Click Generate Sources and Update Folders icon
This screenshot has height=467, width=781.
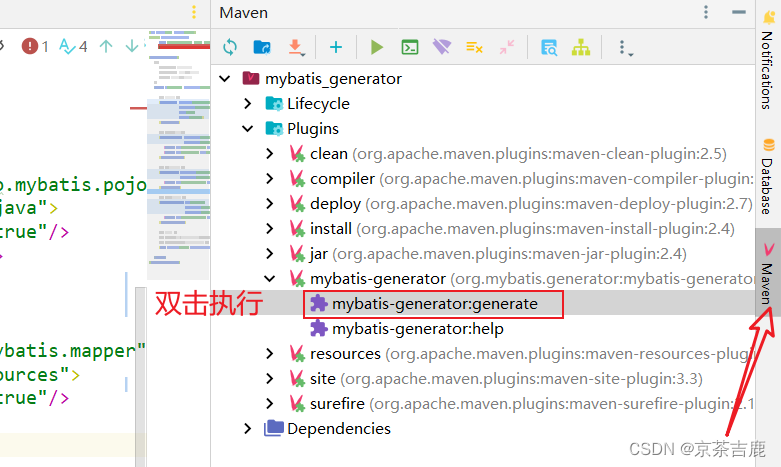262,47
